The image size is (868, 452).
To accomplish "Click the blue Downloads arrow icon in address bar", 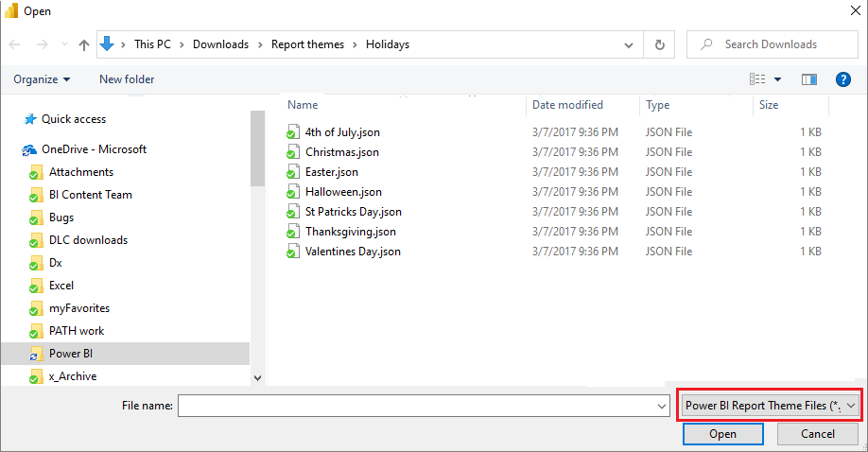I will 107,43.
